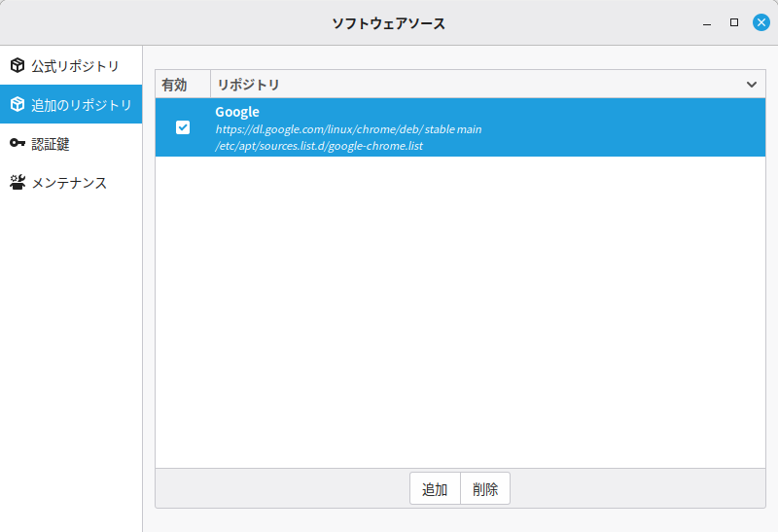
Task: Click the key icon for 認証鍵
Action: [18, 144]
